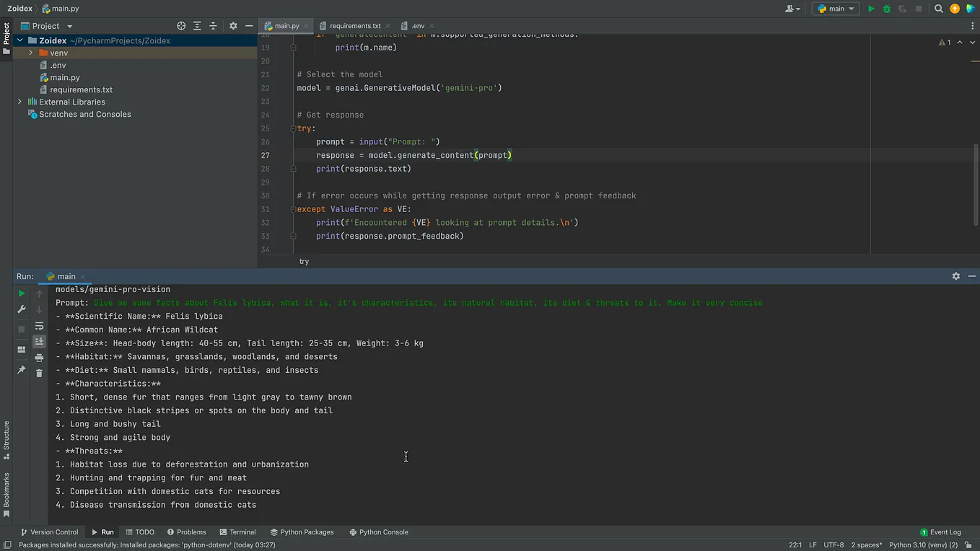Click Python 3.10 (venv) interpreter in status bar
Viewport: 980px width, 551px height.
[923, 545]
